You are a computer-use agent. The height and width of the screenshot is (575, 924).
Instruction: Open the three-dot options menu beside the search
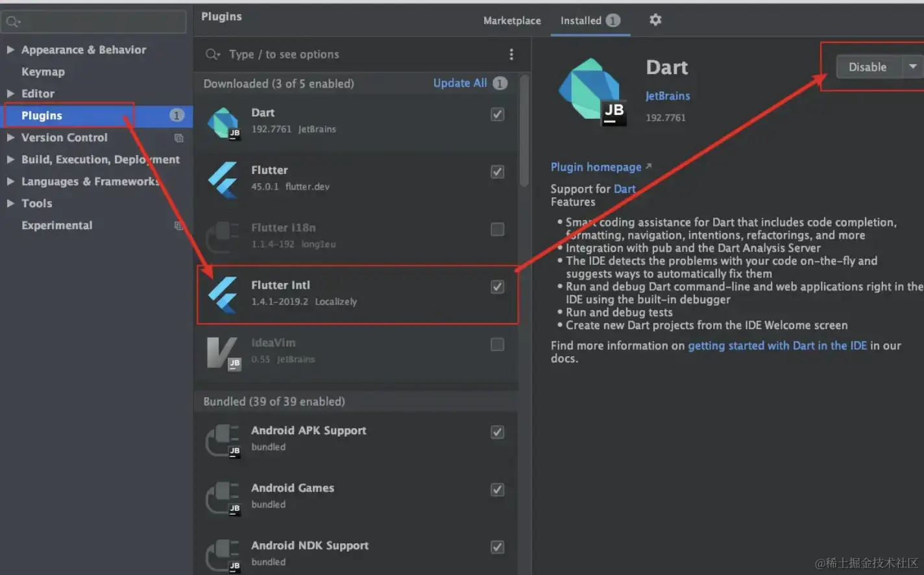pos(511,55)
